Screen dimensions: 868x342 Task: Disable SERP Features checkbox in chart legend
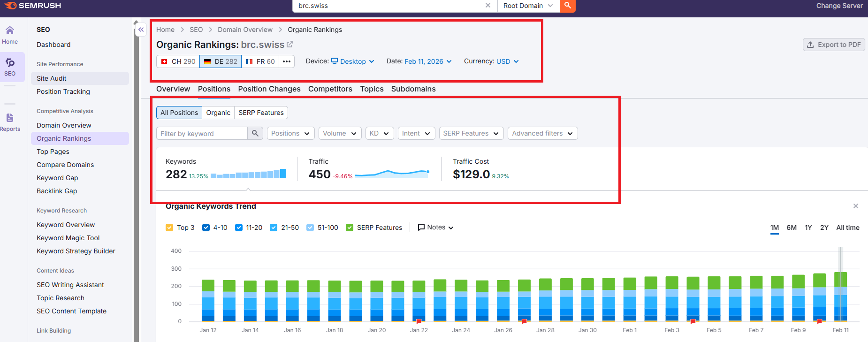(x=350, y=228)
